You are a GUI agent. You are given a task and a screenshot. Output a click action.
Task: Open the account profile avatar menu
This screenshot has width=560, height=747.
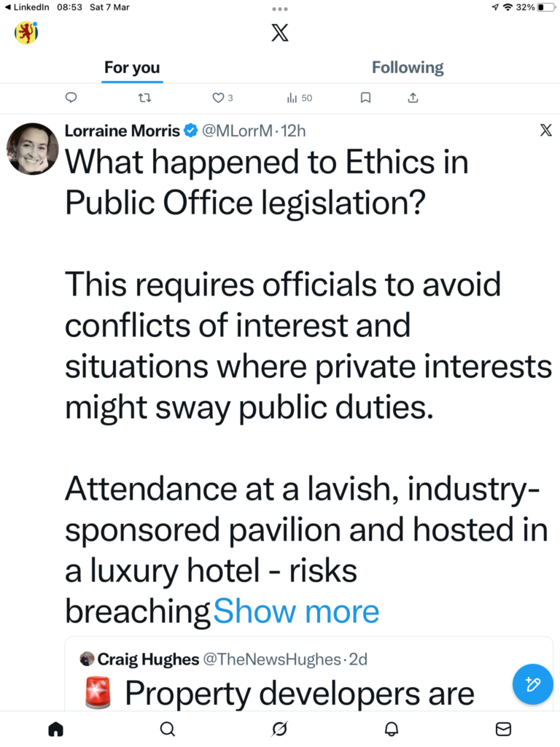(x=26, y=33)
